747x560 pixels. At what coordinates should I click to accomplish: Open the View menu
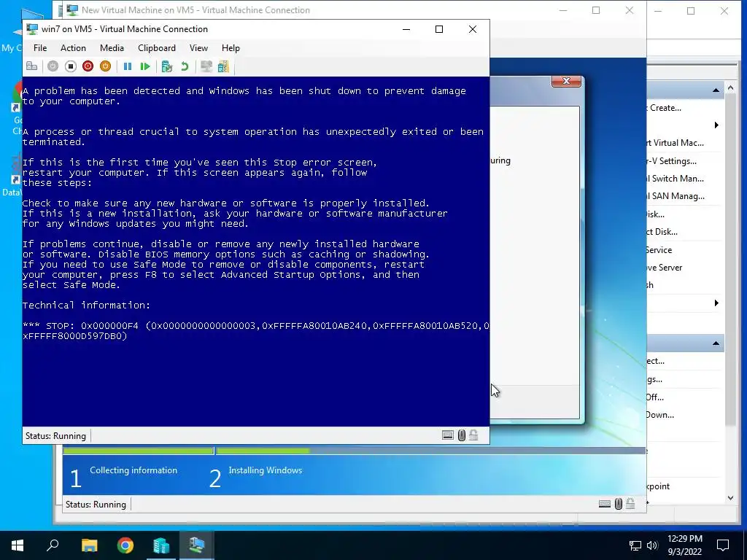pos(198,48)
